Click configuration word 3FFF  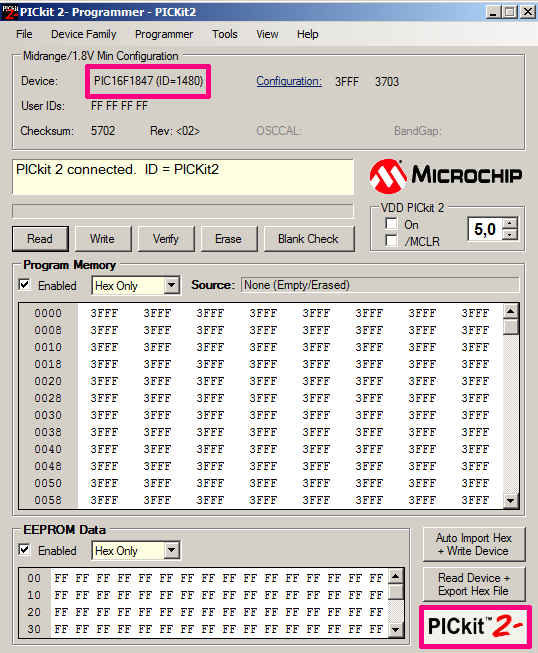click(346, 82)
